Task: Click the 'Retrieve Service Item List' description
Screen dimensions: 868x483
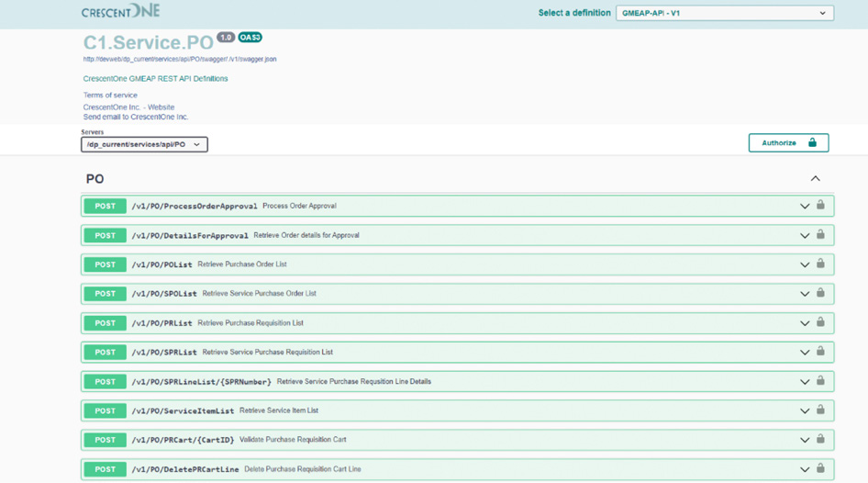Action: point(279,410)
